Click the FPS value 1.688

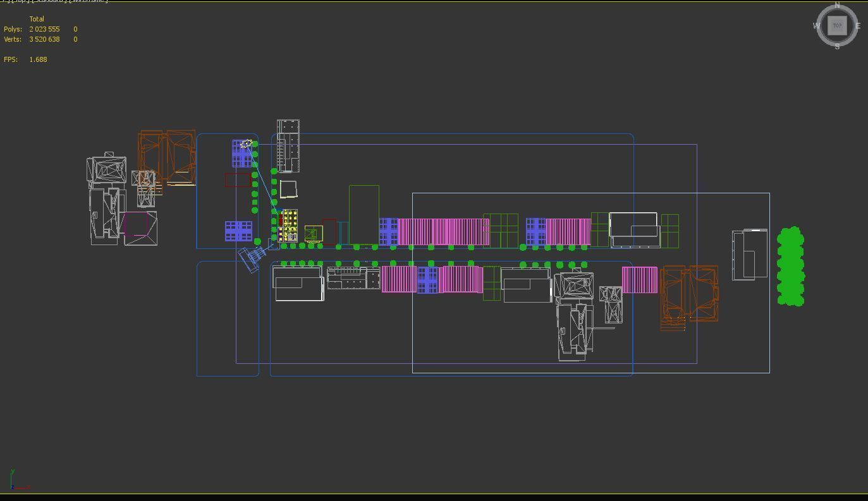pyautogui.click(x=38, y=59)
